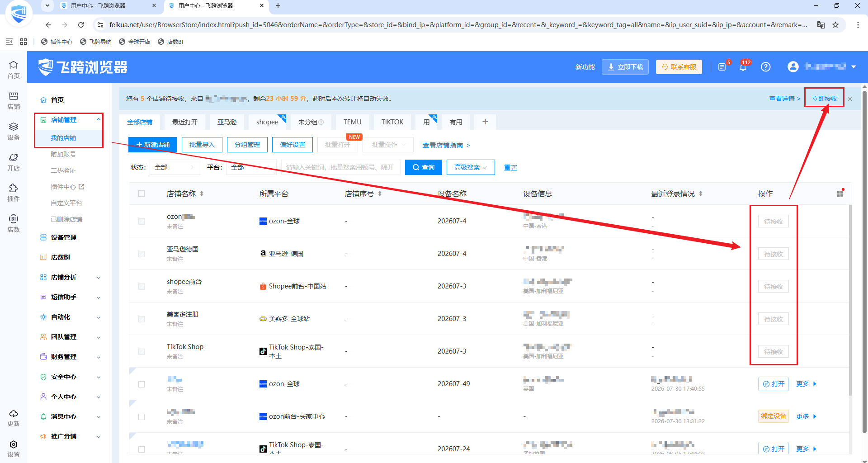Reload the page with the refresh icon

81,25
